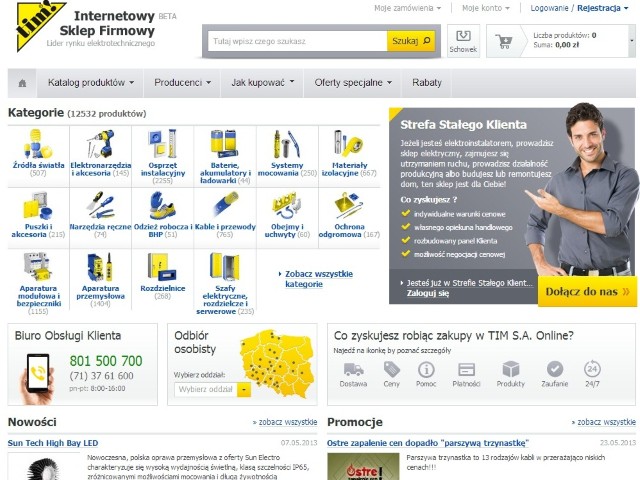Viewport: 640px width, 480px height.
Task: Open Katalog produktów menu
Action: (x=91, y=83)
